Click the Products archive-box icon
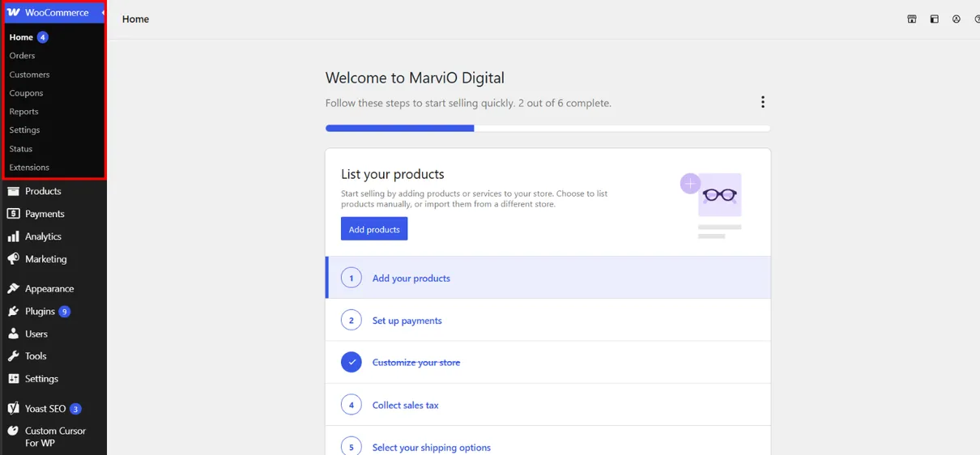The height and width of the screenshot is (455, 980). [x=13, y=191]
